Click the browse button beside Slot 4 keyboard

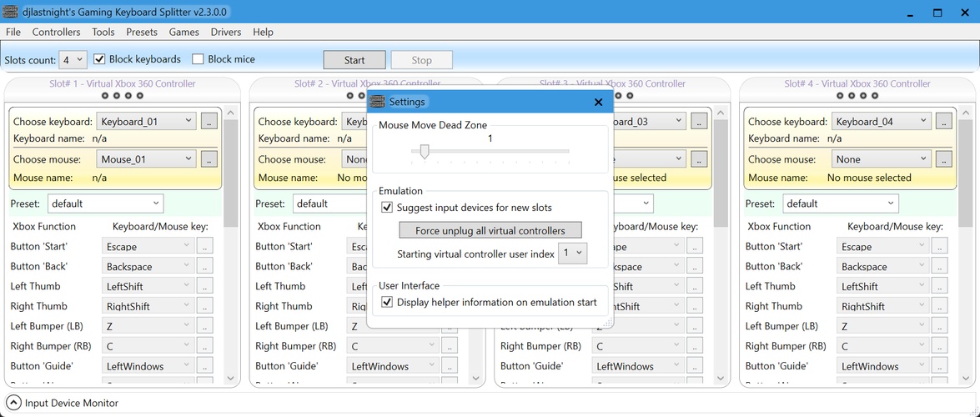943,122
